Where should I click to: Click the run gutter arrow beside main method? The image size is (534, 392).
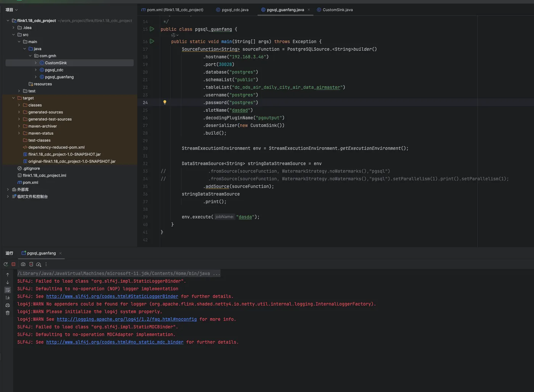[x=152, y=41]
